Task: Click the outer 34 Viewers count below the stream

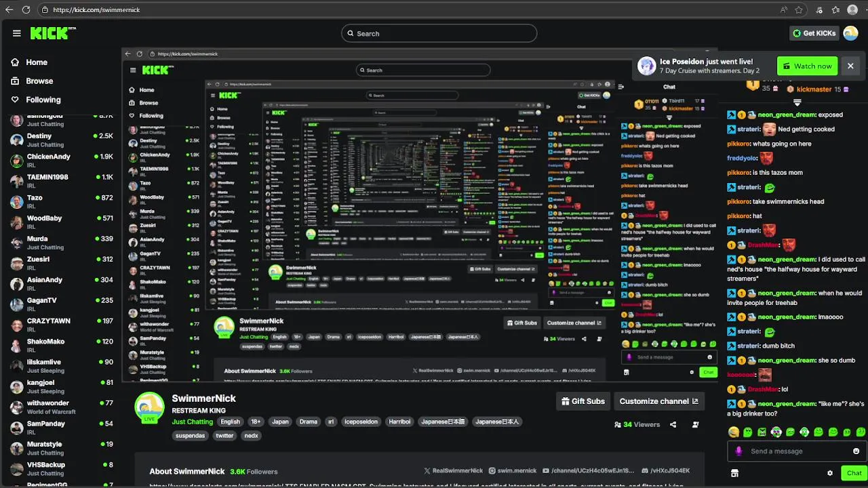Action: point(637,425)
